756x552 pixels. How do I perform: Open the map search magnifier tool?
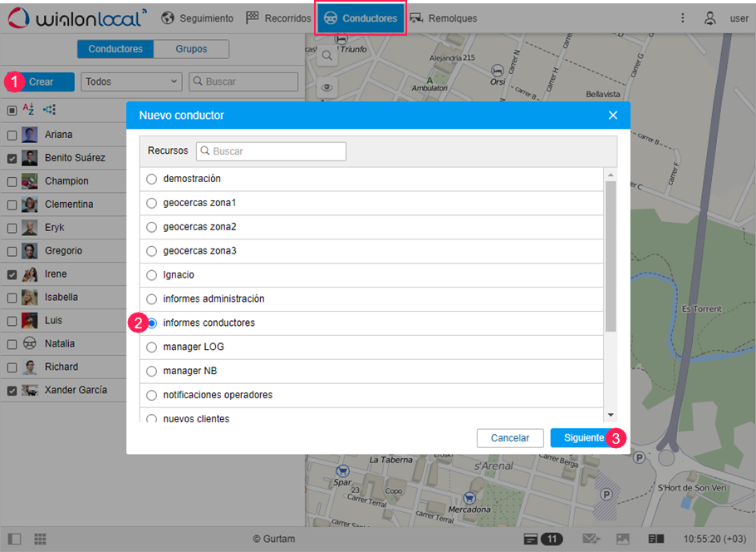pyautogui.click(x=327, y=56)
